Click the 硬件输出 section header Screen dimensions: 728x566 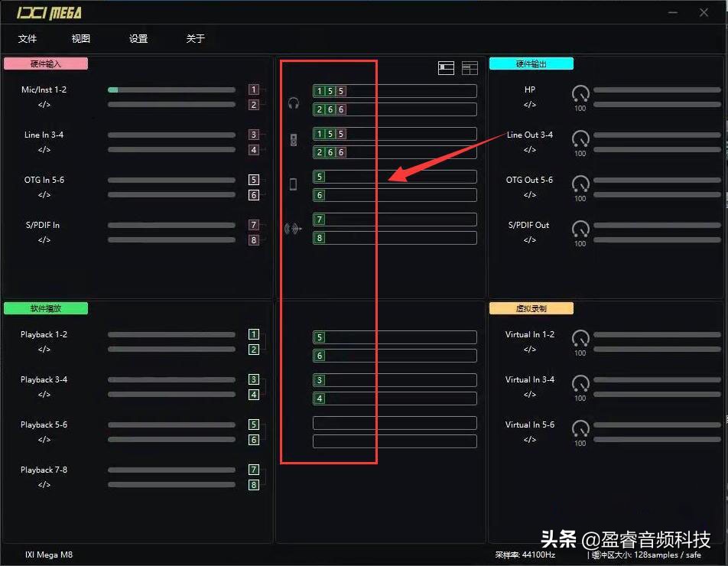point(531,63)
